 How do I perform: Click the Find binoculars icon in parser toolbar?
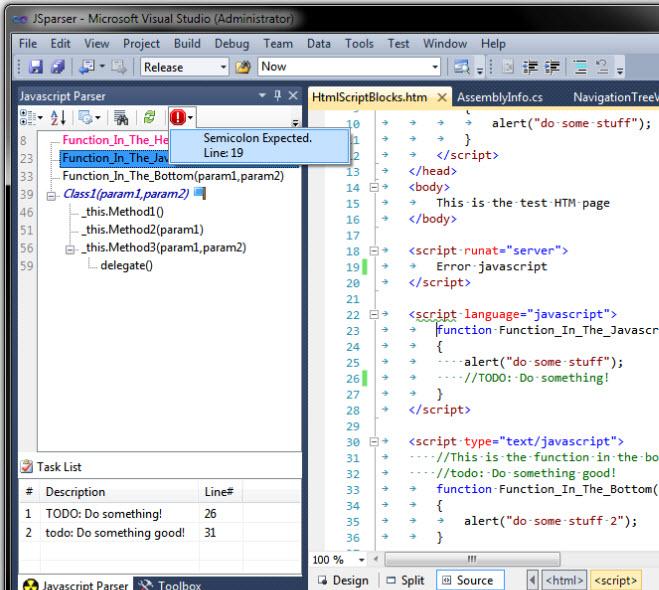click(121, 118)
